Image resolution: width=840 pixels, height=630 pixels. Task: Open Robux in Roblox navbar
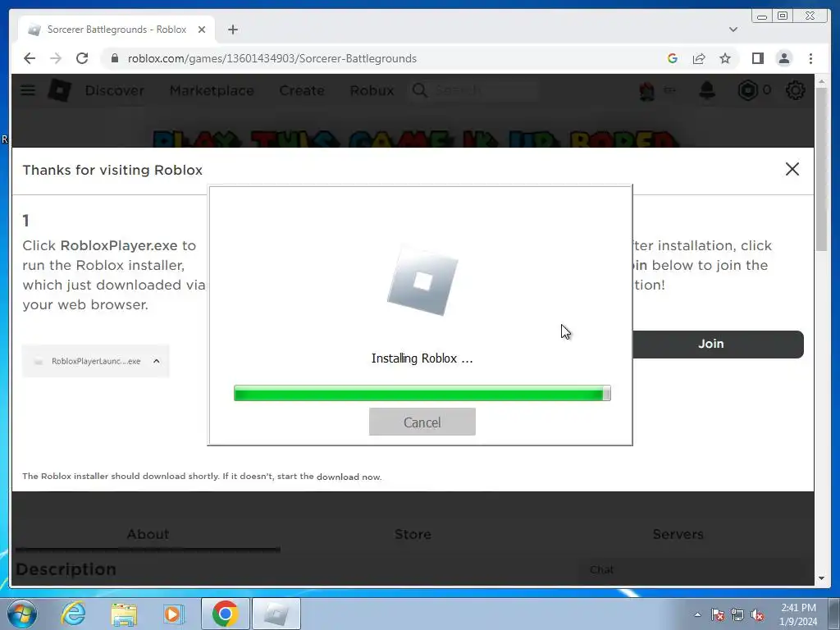(372, 90)
